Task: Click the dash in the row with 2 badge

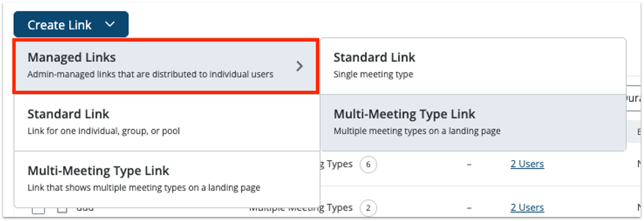Action: pos(469,208)
